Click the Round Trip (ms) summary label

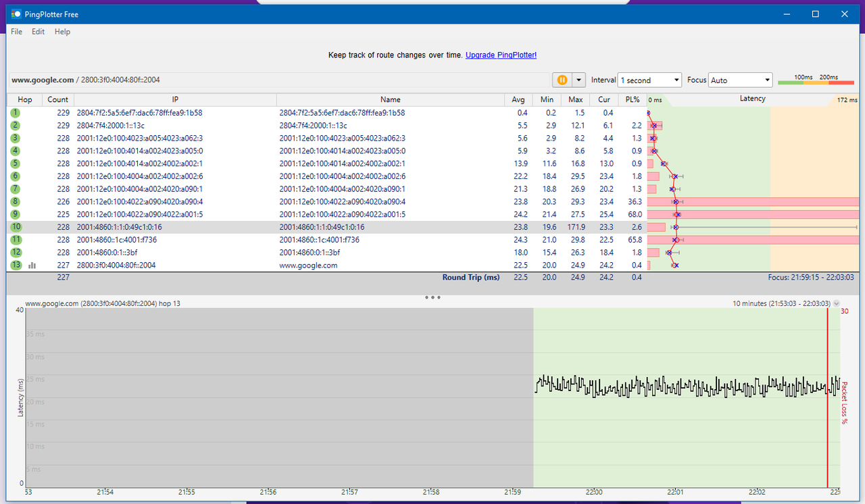click(x=471, y=278)
